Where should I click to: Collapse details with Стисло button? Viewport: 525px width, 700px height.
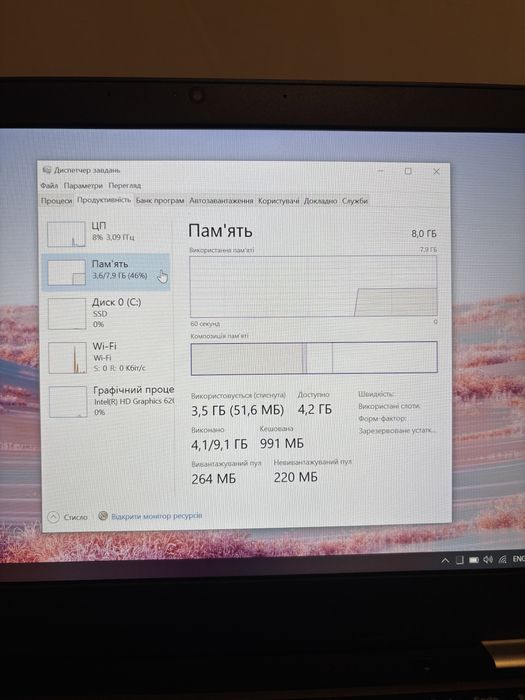(x=68, y=517)
